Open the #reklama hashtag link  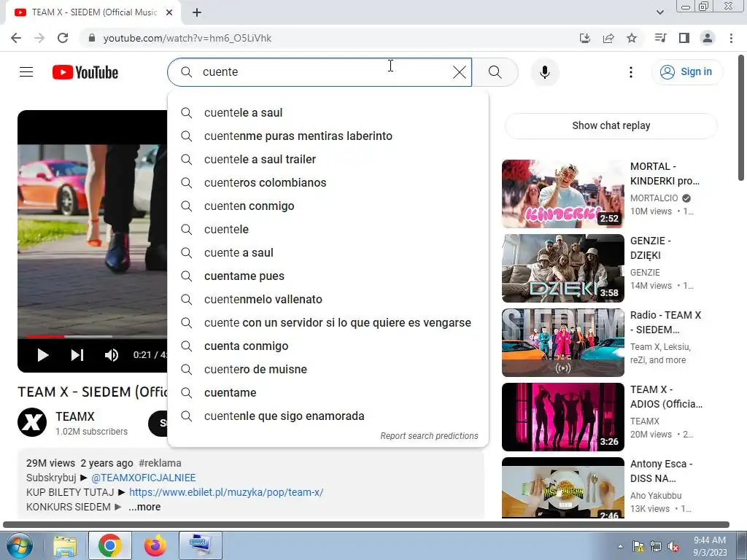(160, 463)
